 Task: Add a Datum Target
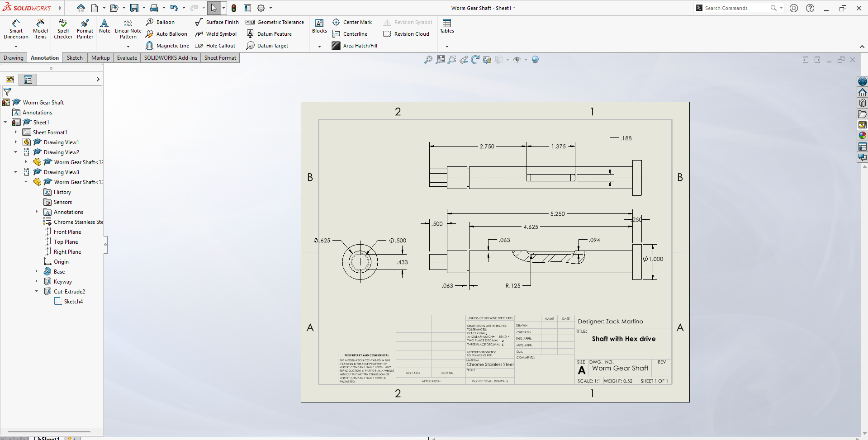[267, 46]
